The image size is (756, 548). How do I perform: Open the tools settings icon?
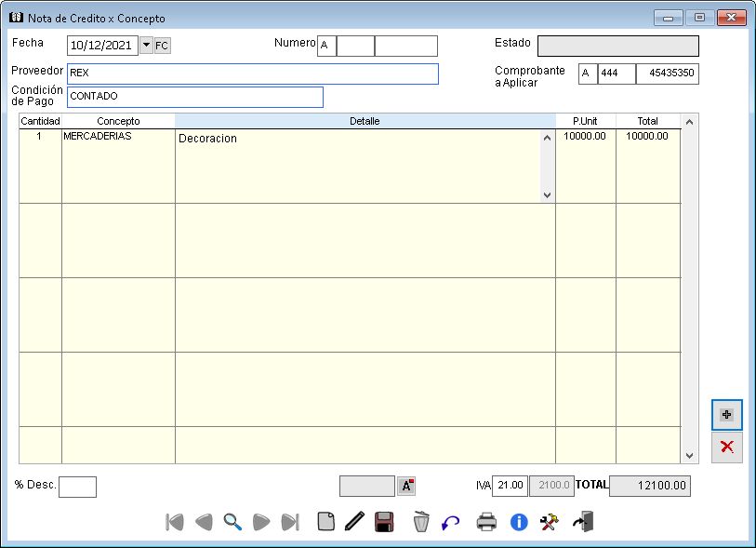pos(549,522)
